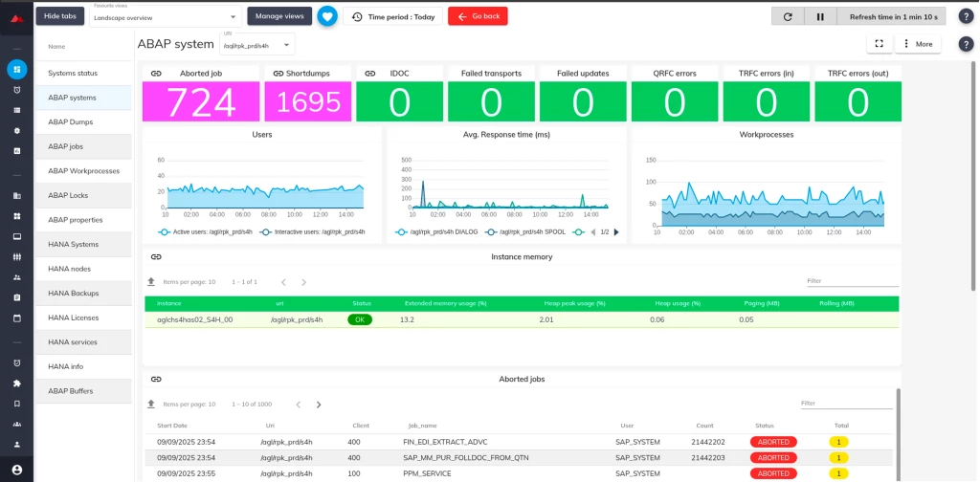Image resolution: width=980 pixels, height=482 pixels.
Task: Open the More options menu
Action: pos(918,44)
